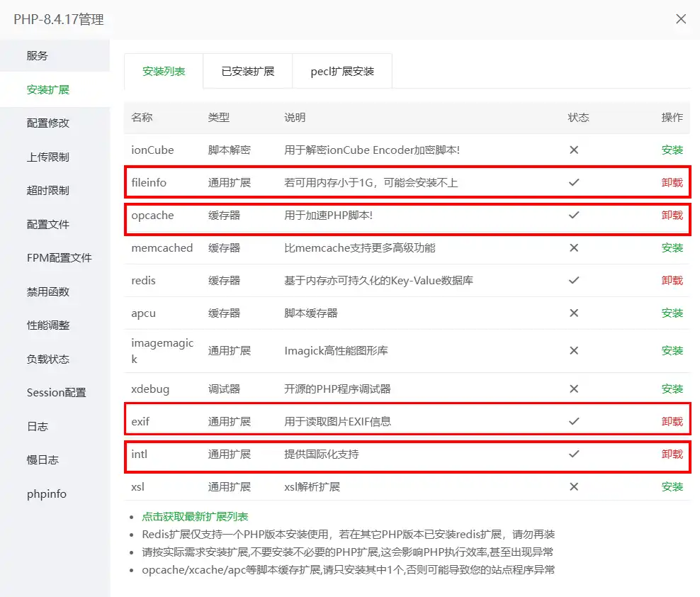Close the PHP-8.4.17 management dialog

point(680,19)
